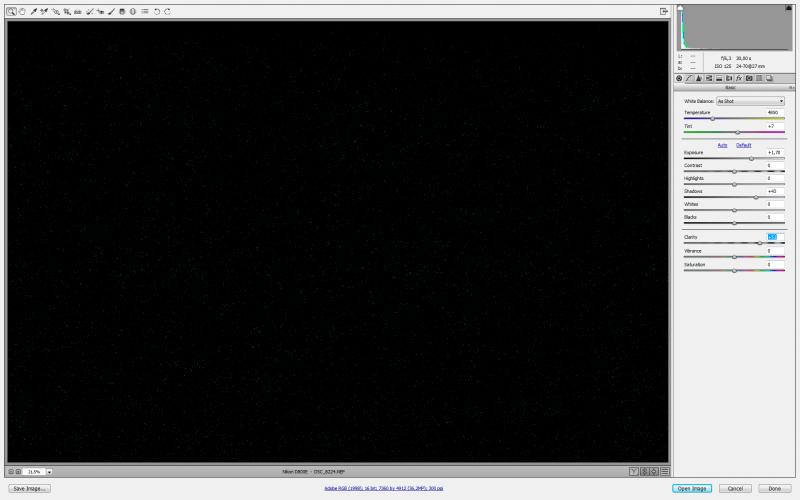Select the Spot Removal tool
Image resolution: width=800 pixels, height=500 pixels.
[x=89, y=11]
